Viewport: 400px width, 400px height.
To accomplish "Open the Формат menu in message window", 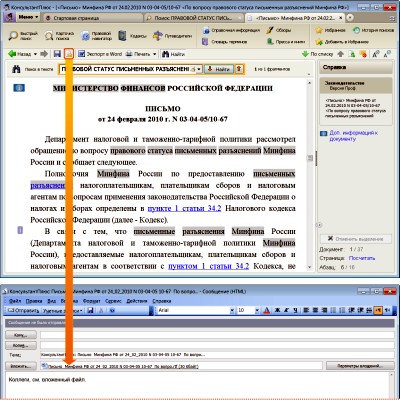I will click(91, 301).
